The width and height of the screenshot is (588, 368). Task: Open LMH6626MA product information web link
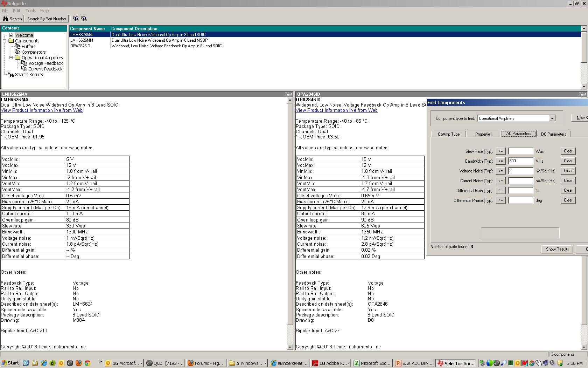(x=42, y=110)
